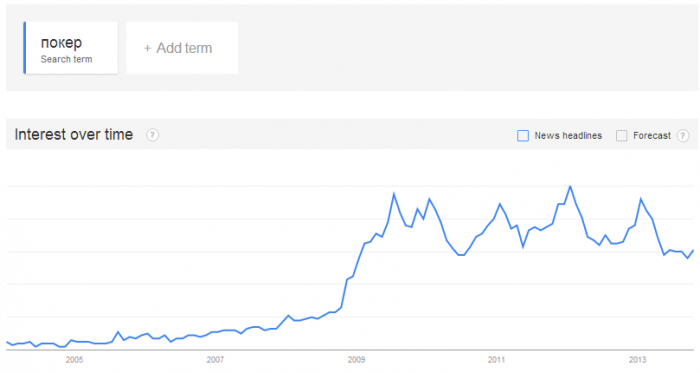Click the 2013 axis label

(638, 360)
